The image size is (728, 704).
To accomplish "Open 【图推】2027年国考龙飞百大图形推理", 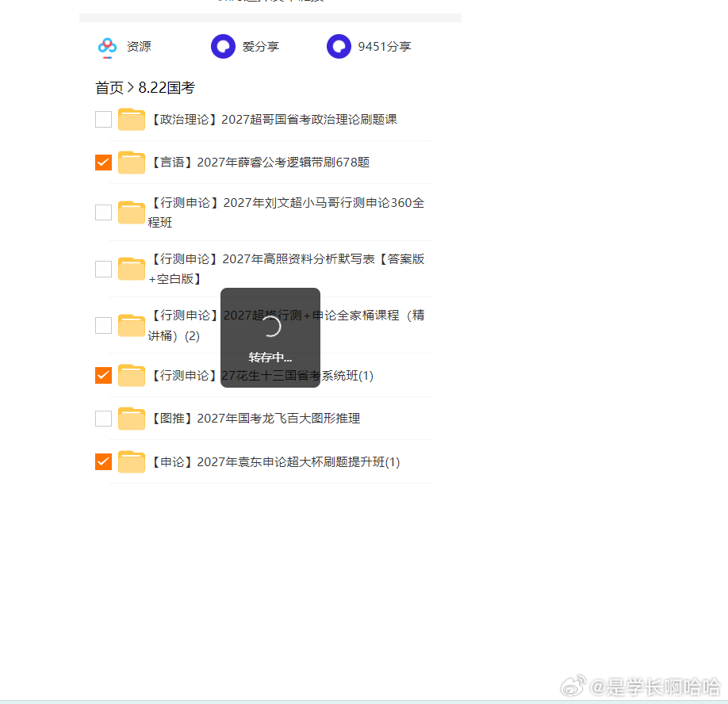I will [x=256, y=419].
